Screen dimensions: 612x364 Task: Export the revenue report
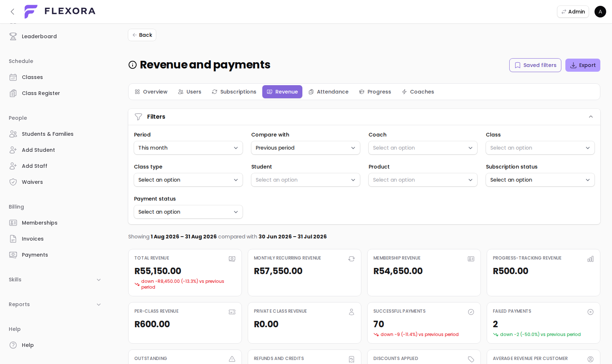pos(583,65)
